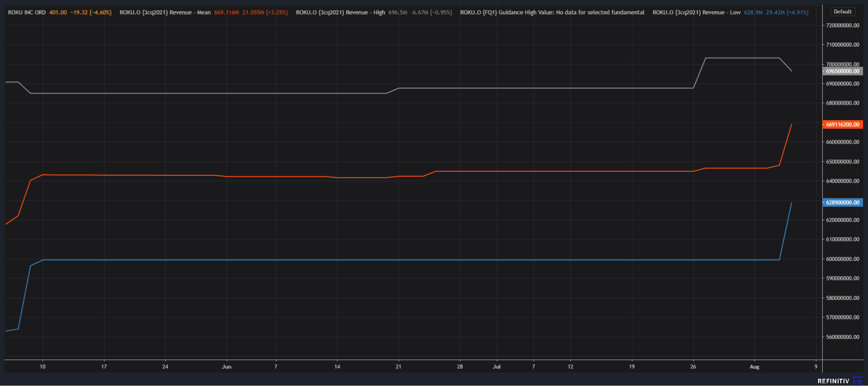Click the -6.67M (-0.95%) change text
The image size is (868, 386).
(431, 13)
